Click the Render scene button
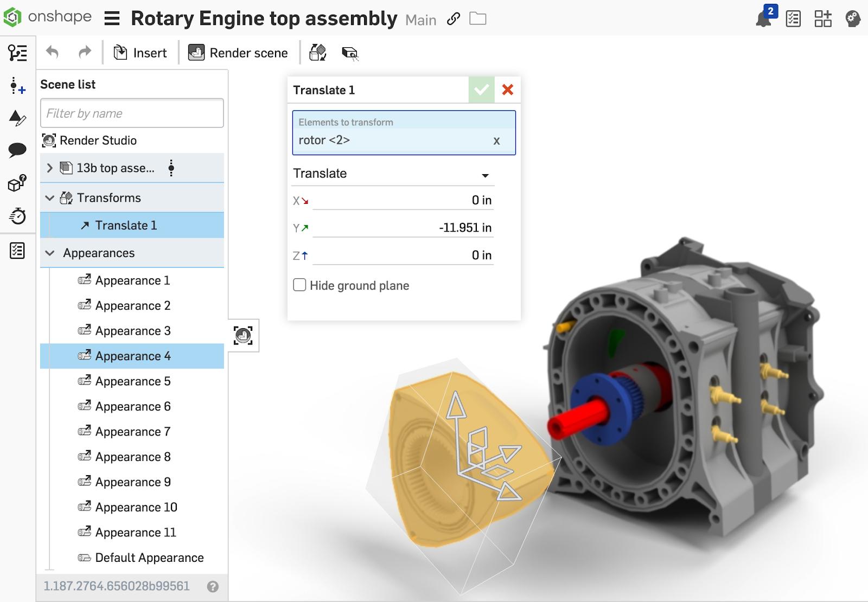 point(238,53)
